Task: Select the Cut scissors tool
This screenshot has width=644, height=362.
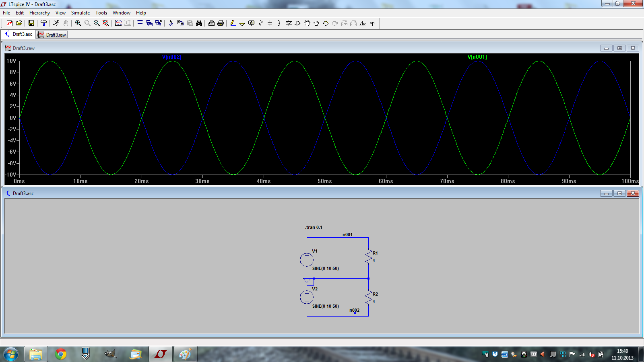Action: pyautogui.click(x=171, y=23)
